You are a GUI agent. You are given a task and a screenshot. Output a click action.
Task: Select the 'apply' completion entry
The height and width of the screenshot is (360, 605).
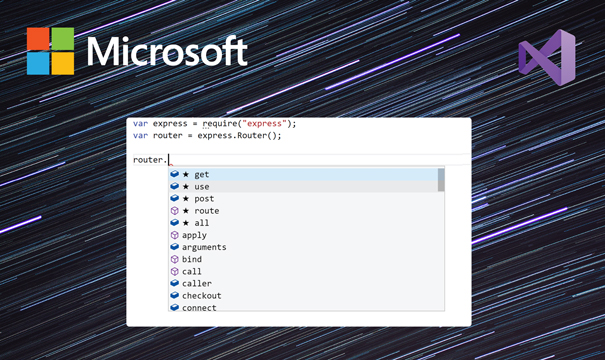304,235
